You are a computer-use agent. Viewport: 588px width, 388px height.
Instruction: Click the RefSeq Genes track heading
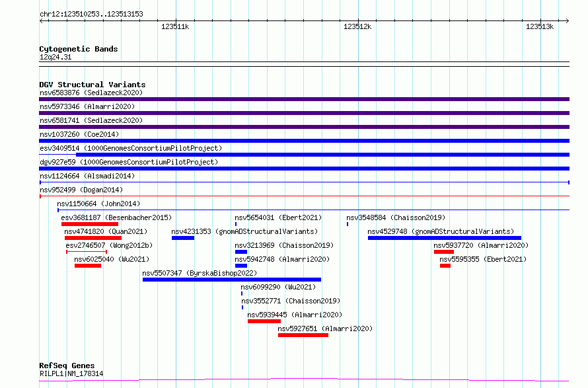point(67,366)
